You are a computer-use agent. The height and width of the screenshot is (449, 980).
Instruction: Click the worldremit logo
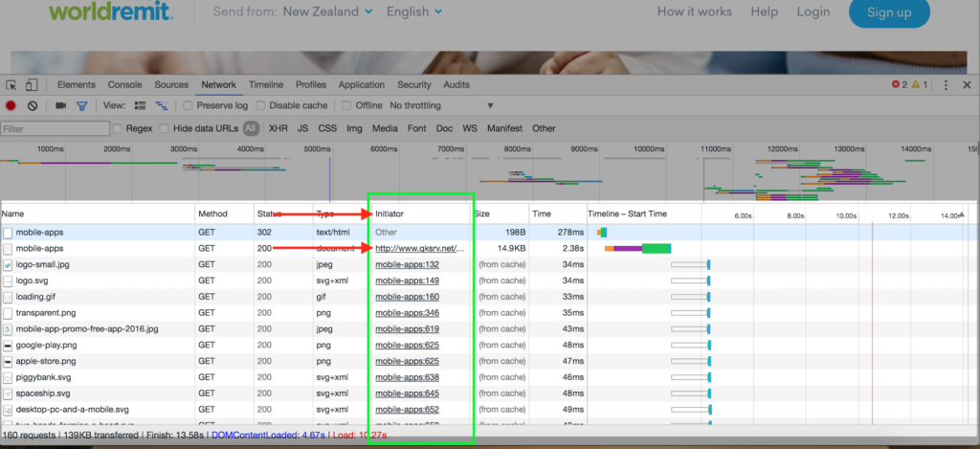pyautogui.click(x=112, y=11)
